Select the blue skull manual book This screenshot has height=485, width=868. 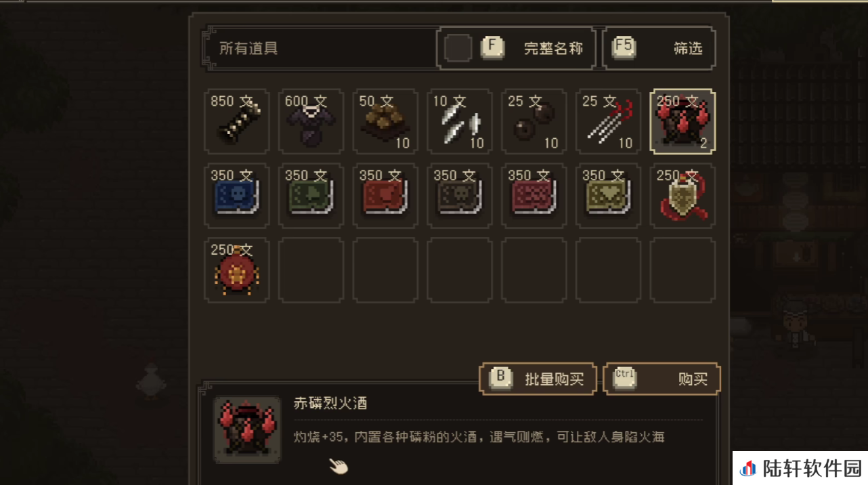click(x=237, y=196)
